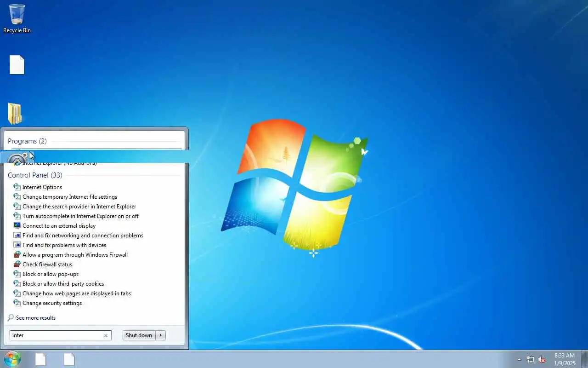This screenshot has width=588, height=368.
Task: Click the icon beside 'Find and fix problems with devices'
Action: [x=17, y=245]
